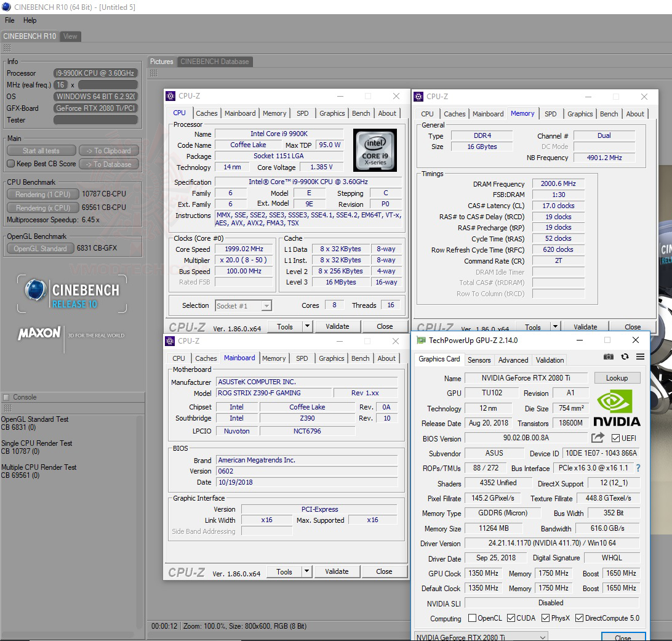Toggle the OpenCL computing checkbox

point(472,618)
